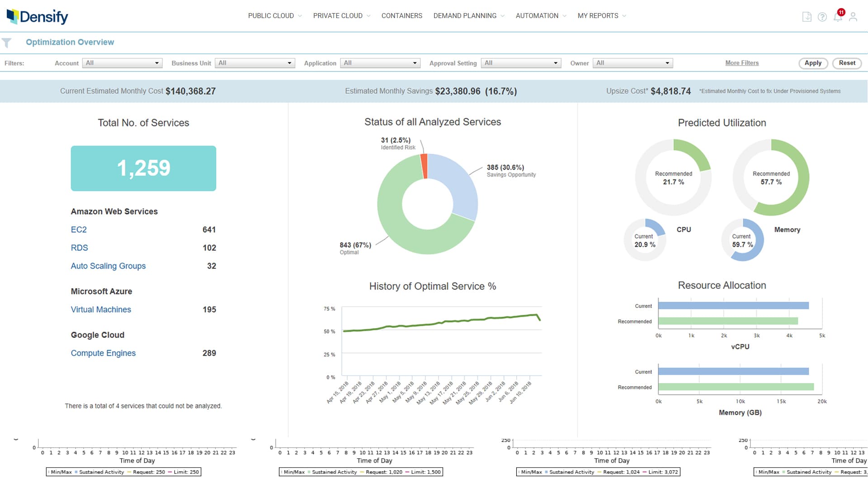
Task: Click the Apply filters button
Action: (812, 63)
